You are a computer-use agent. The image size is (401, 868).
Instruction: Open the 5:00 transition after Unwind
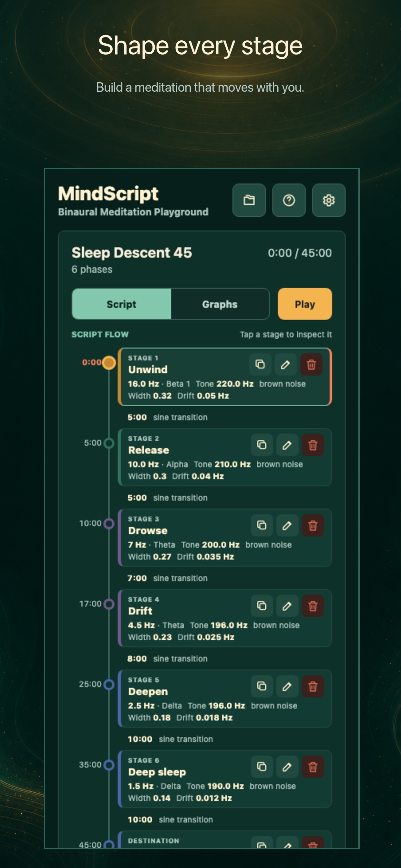point(168,417)
